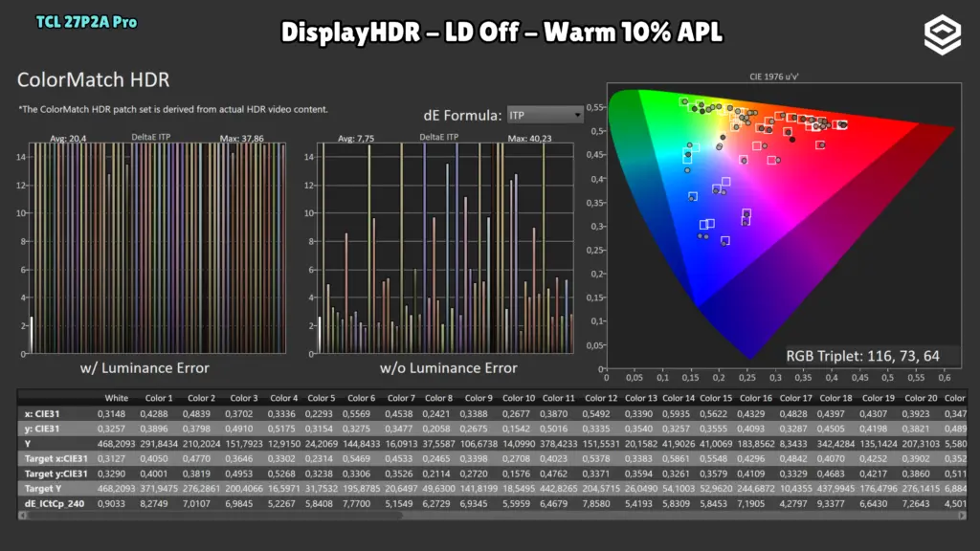Click the cell value '20,1582'
Screen dimensions: 980x551
[x=640, y=444]
